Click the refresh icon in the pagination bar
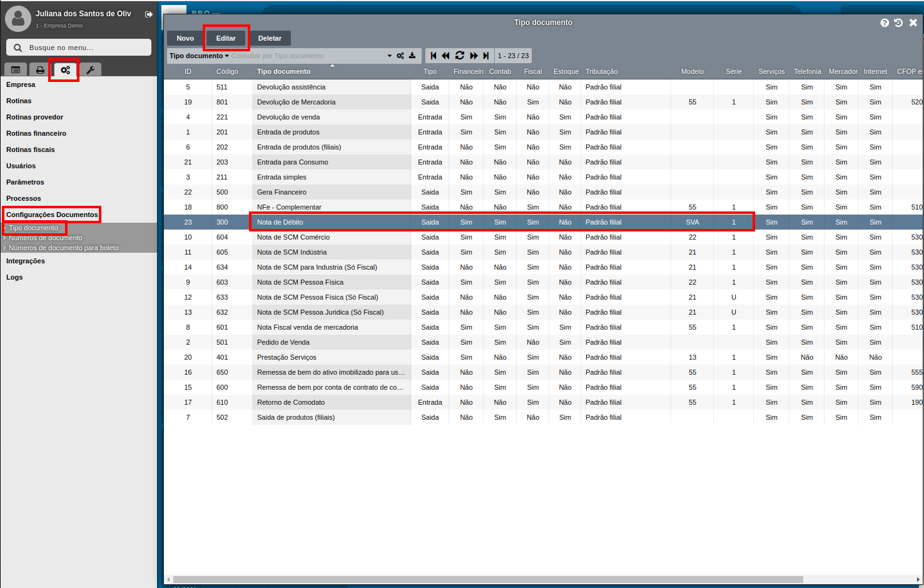This screenshot has height=588, width=924. [x=460, y=56]
